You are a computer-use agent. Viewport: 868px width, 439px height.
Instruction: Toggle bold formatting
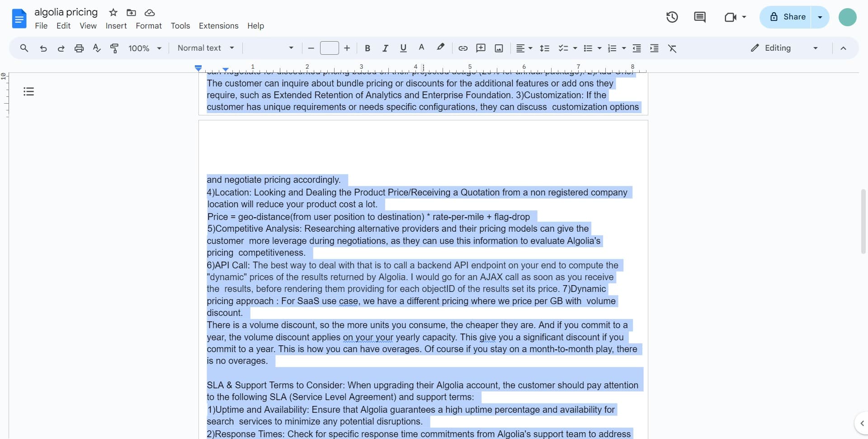click(367, 48)
